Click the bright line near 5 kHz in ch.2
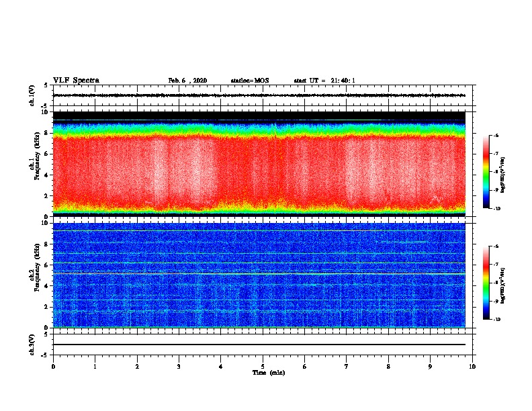 tap(259, 273)
